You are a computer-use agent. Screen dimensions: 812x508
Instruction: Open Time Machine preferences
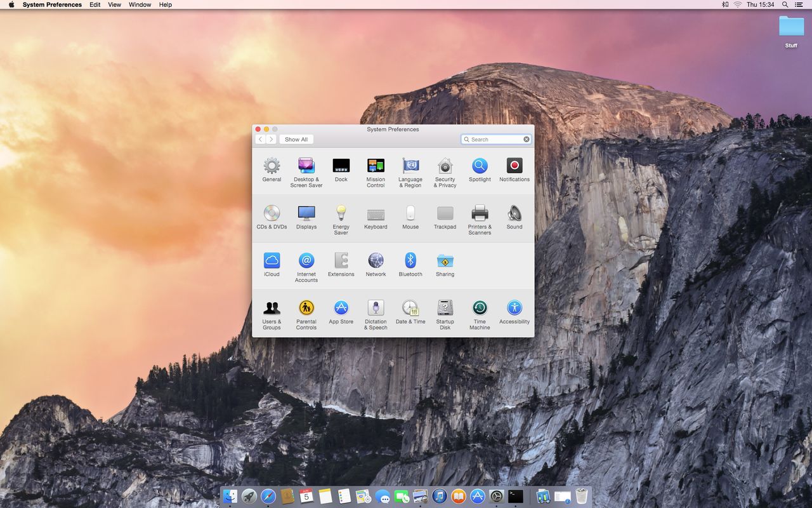(480, 315)
